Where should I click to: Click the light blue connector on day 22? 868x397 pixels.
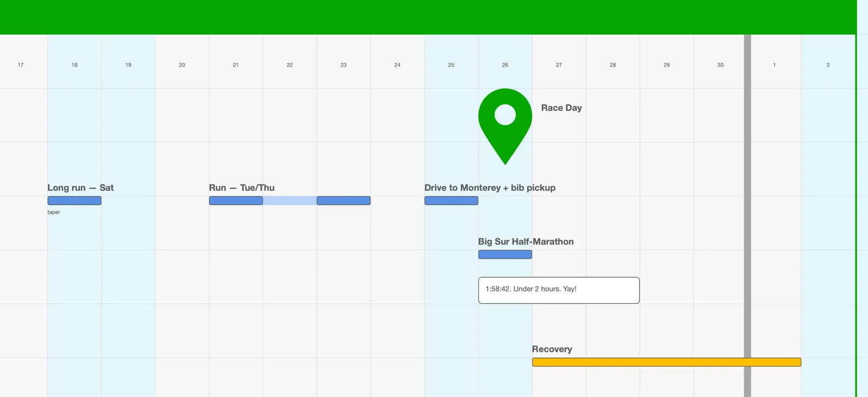pyautogui.click(x=290, y=201)
